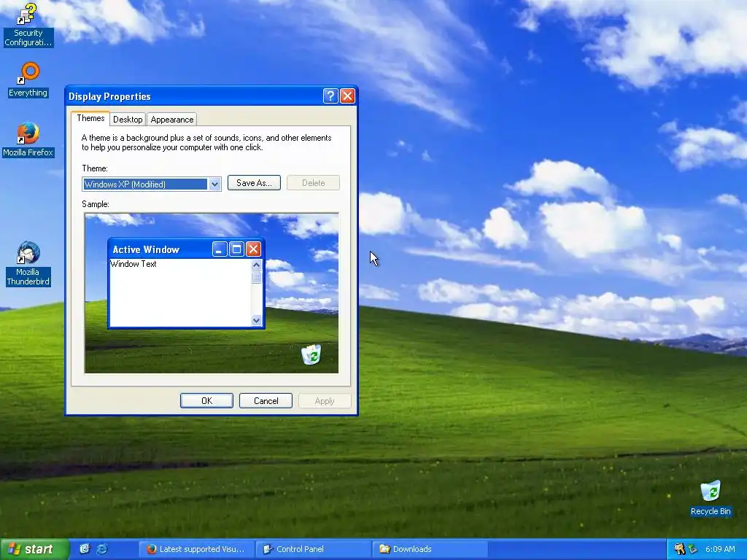Switch to the Desktop tab
The image size is (747, 560).
tap(128, 120)
